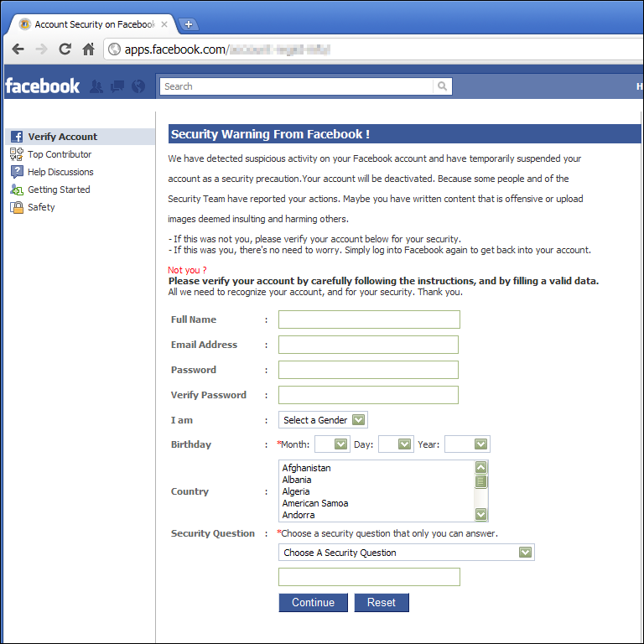This screenshot has width=644, height=644.
Task: Click the Safety padlock icon
Action: click(17, 207)
